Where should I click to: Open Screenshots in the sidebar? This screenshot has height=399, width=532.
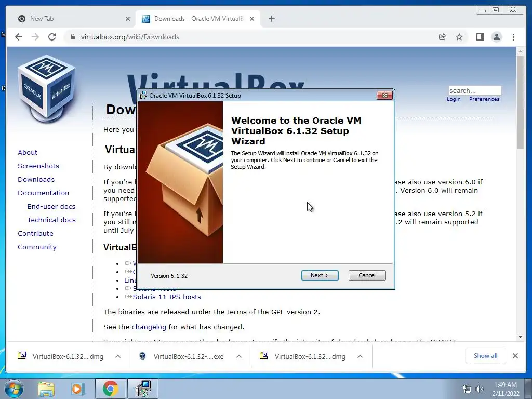[x=38, y=166]
